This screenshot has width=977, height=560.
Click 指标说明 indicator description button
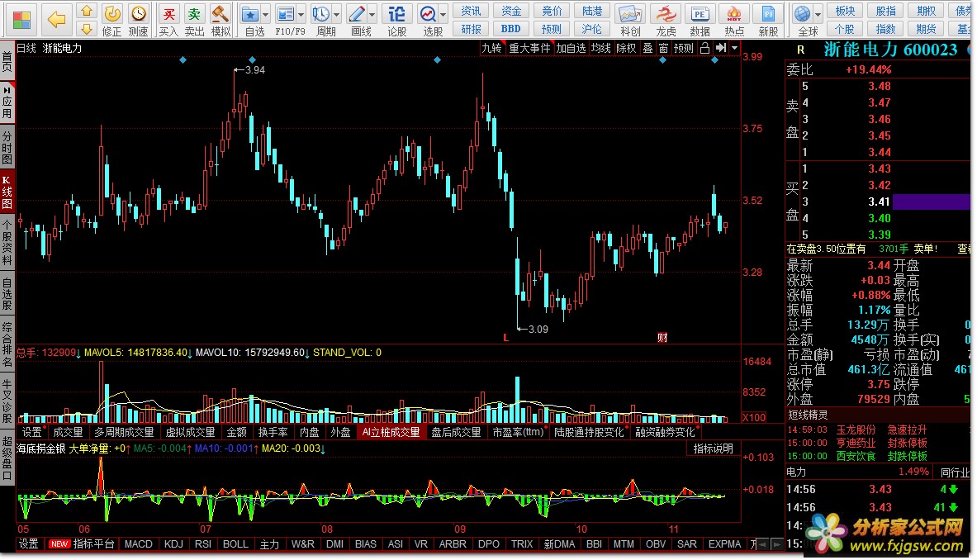[x=714, y=448]
